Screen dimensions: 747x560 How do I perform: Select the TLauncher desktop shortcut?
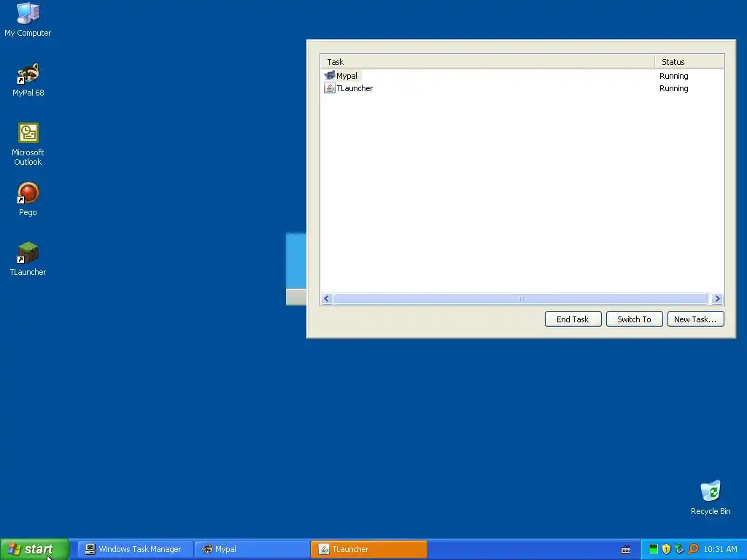(28, 259)
